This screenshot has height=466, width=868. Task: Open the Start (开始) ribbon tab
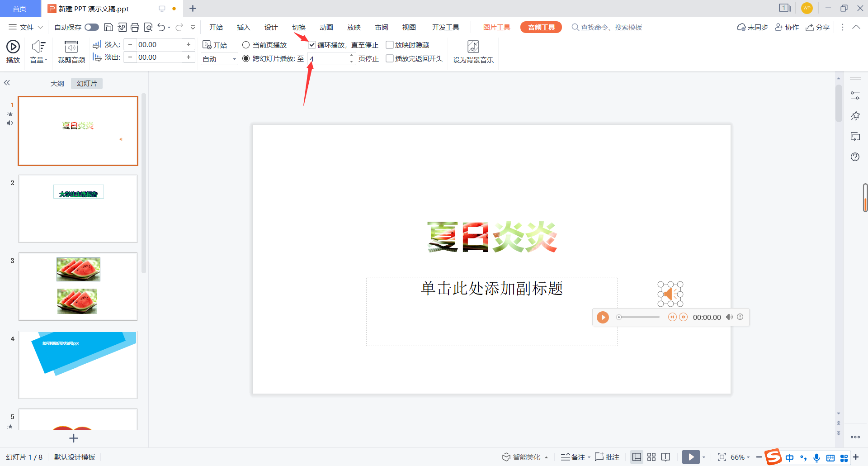point(216,27)
